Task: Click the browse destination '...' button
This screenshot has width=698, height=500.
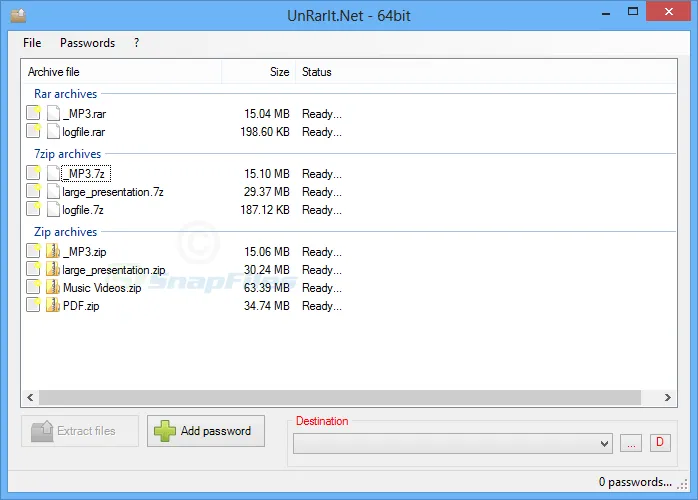Action: point(631,443)
